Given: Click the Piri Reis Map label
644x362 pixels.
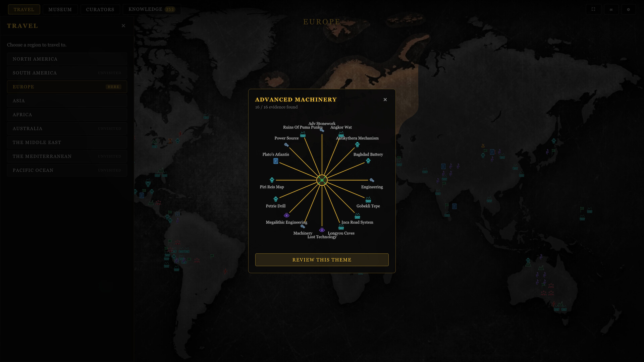Looking at the screenshot, I should [272, 187].
